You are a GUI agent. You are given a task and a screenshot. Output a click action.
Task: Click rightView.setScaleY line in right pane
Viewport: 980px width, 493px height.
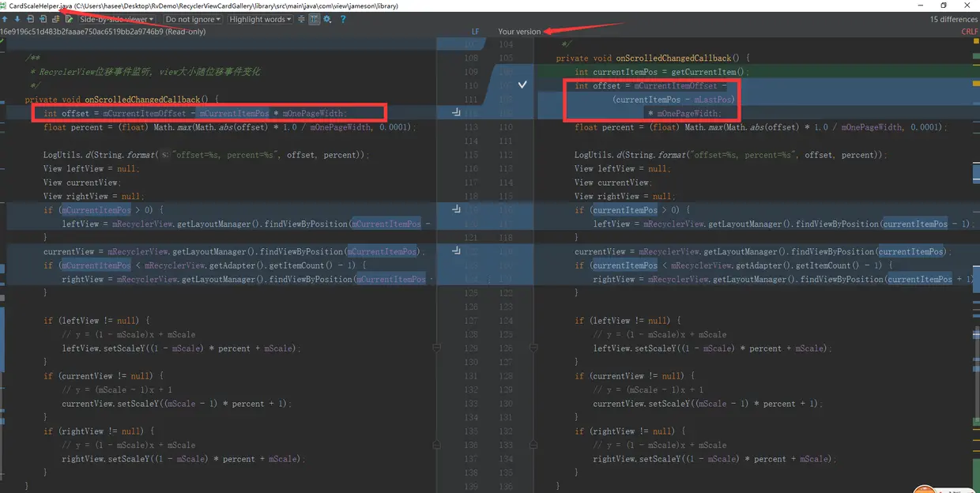[x=714, y=459]
